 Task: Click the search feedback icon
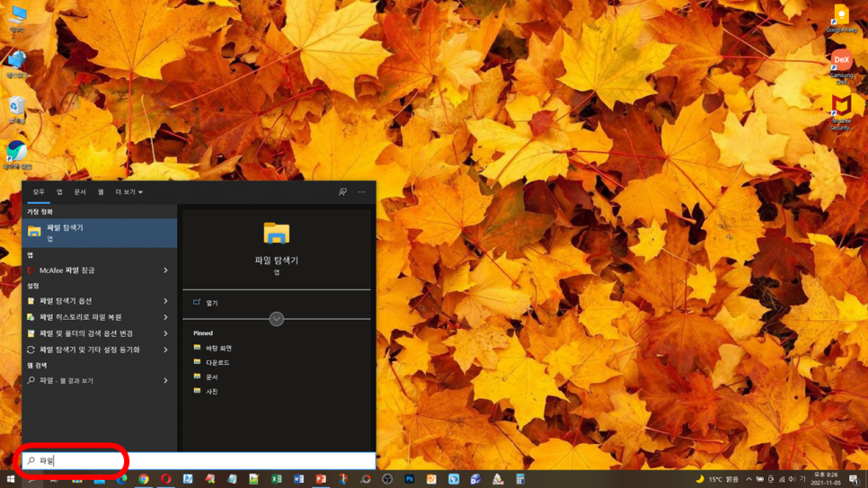342,192
